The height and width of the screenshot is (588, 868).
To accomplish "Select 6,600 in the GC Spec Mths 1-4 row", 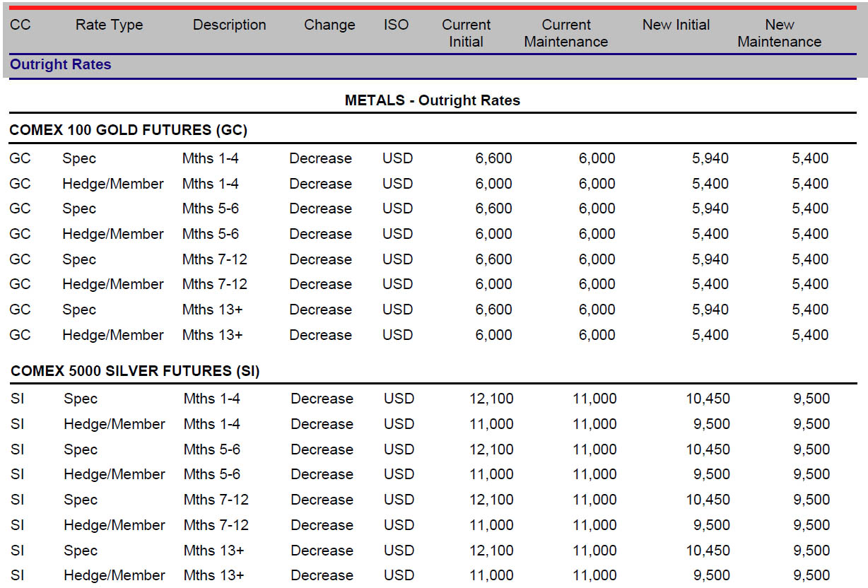I will pyautogui.click(x=494, y=158).
